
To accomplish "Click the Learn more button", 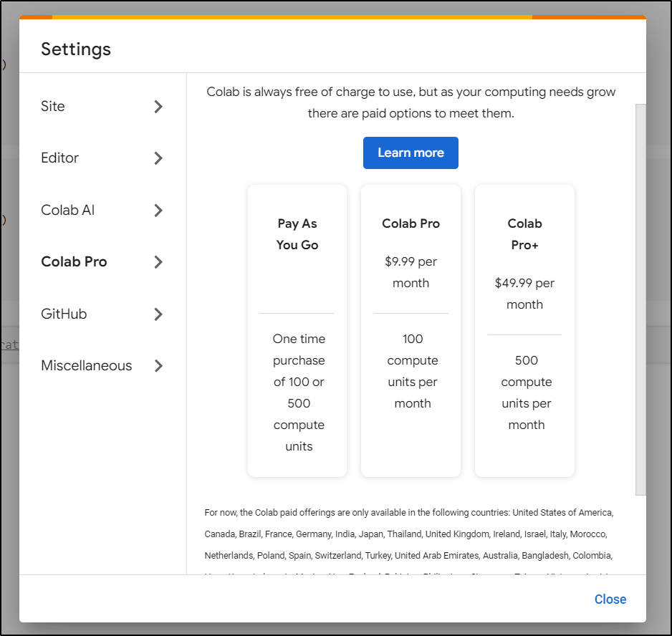I will point(411,153).
